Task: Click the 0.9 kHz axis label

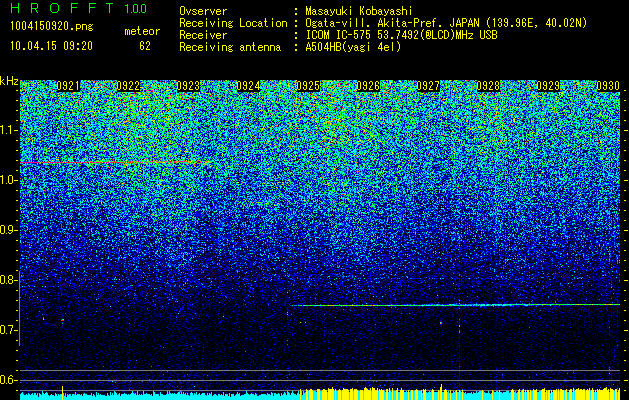Action: (x=9, y=230)
